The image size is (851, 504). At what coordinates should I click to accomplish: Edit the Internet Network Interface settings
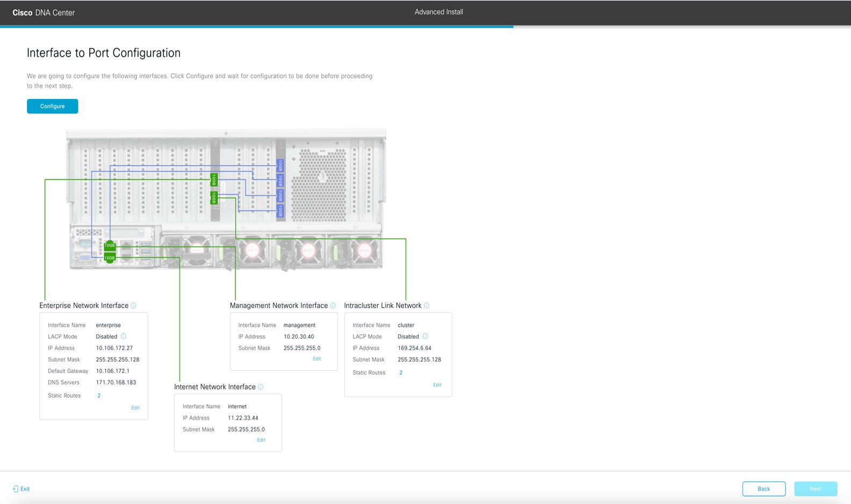[x=261, y=440]
